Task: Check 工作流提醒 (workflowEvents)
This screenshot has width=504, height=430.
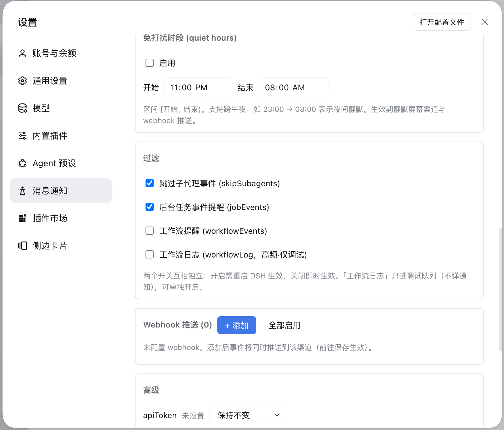Action: coord(150,231)
